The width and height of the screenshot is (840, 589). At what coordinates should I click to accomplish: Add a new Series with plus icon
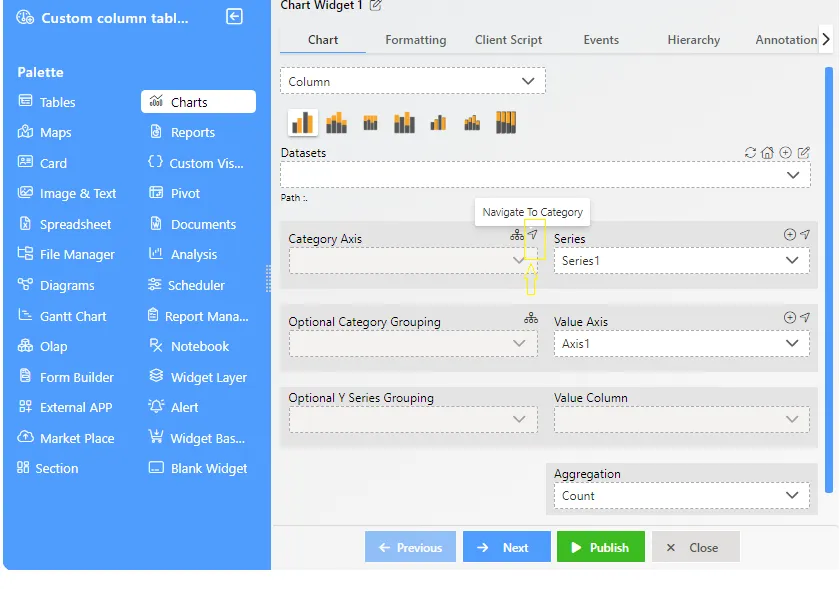point(790,234)
